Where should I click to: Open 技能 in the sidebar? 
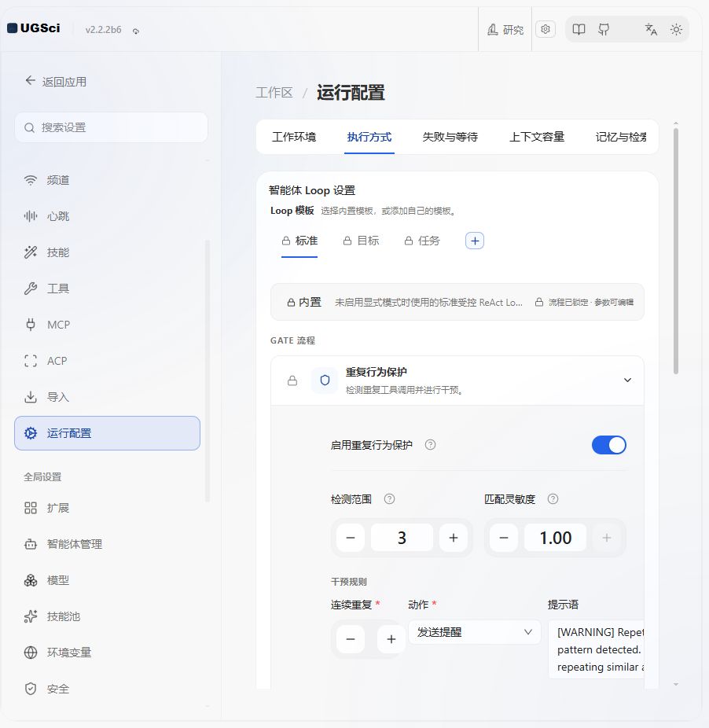click(108, 252)
